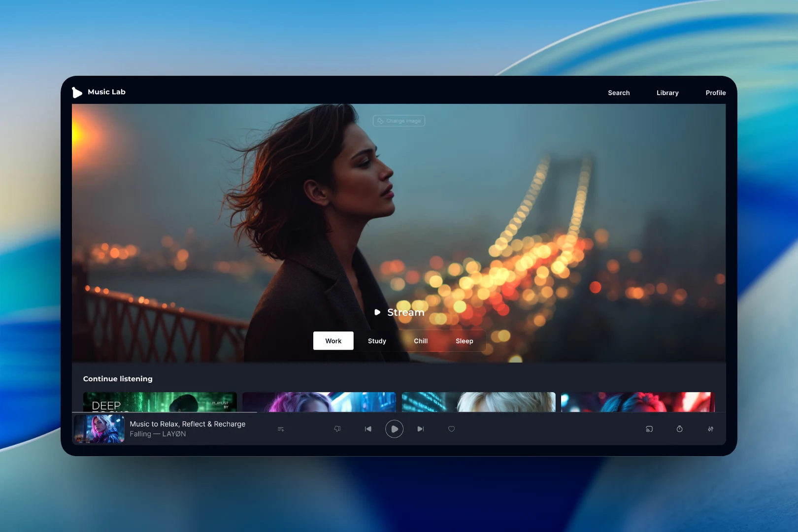The width and height of the screenshot is (798, 532).
Task: Click the track progress bar
Action: point(399,412)
